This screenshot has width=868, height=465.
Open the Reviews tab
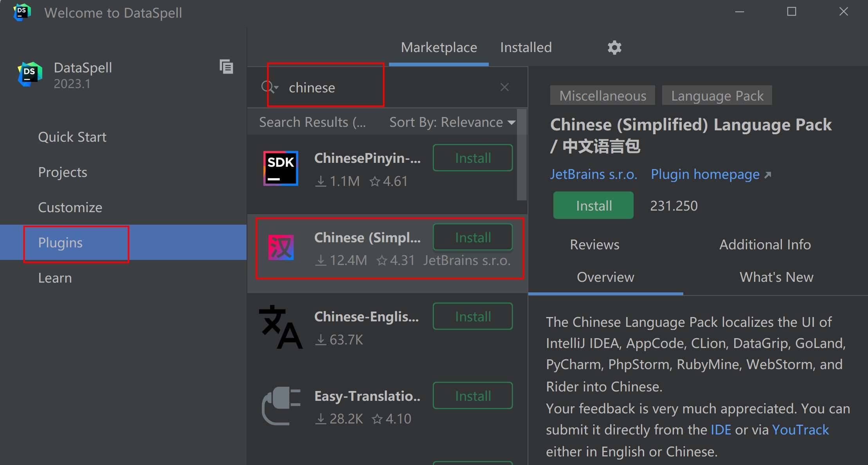(594, 245)
